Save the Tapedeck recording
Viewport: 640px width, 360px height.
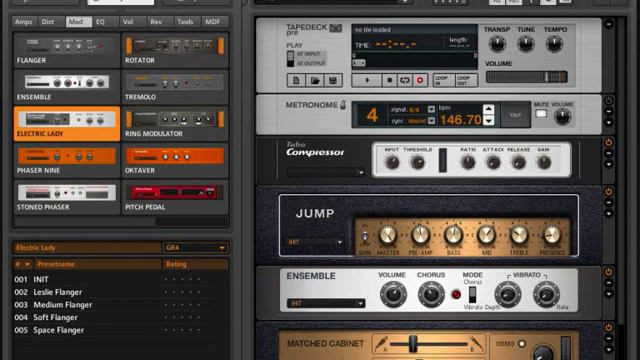click(333, 80)
